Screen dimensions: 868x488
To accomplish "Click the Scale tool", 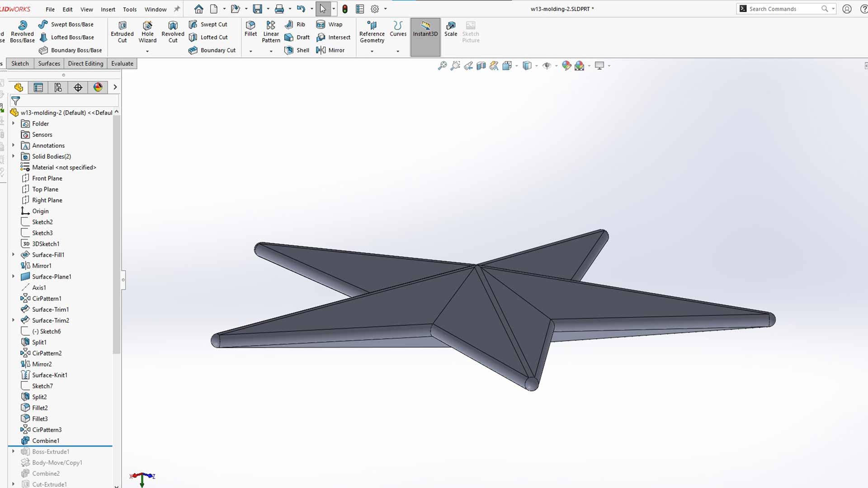I will [450, 28].
